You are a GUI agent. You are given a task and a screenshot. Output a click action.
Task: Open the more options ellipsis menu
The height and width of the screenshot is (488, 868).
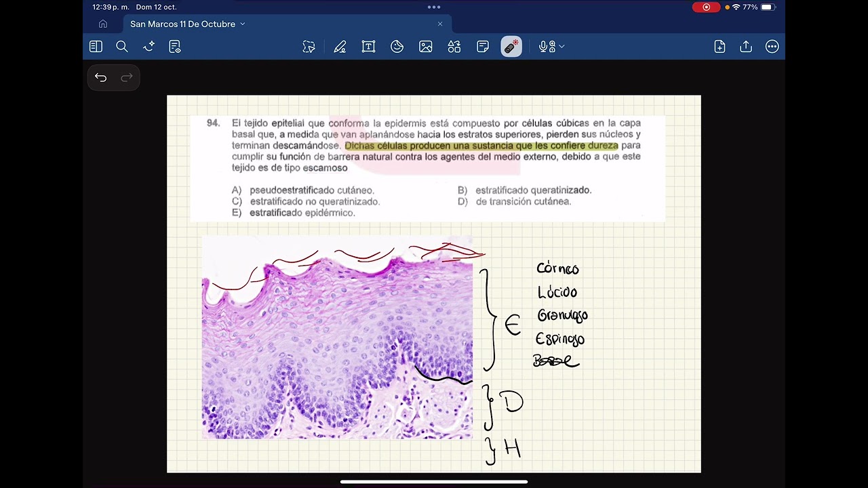(772, 47)
